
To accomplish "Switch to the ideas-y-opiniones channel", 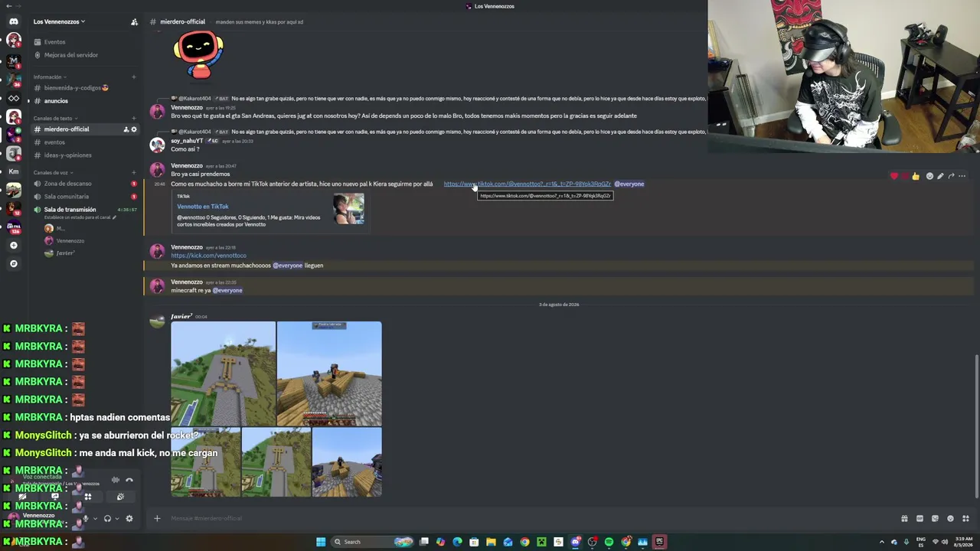I will click(x=63, y=155).
